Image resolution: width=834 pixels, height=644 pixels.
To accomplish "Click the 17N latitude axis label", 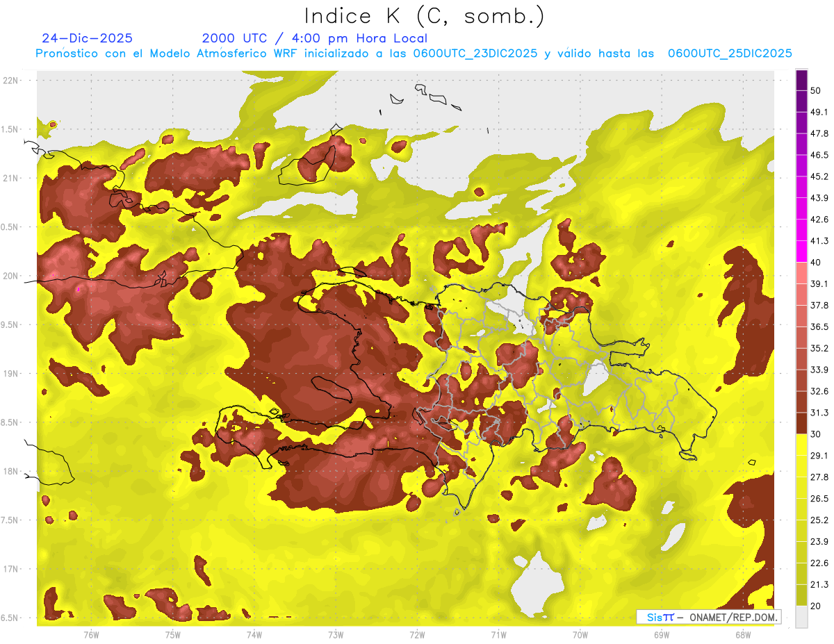I will (x=10, y=569).
